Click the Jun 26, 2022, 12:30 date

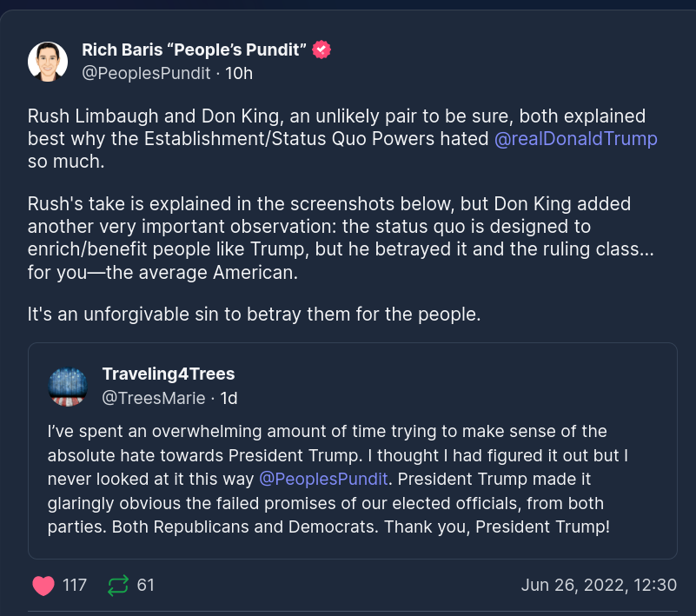coord(599,585)
